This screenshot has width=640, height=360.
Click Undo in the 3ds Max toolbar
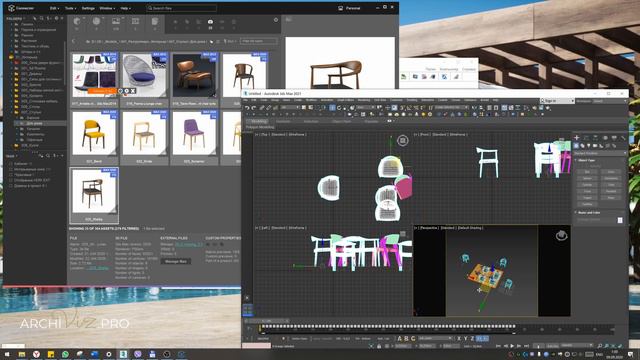click(x=247, y=108)
